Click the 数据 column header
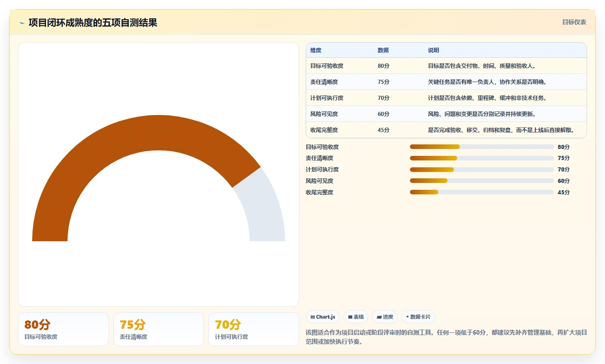 [383, 50]
